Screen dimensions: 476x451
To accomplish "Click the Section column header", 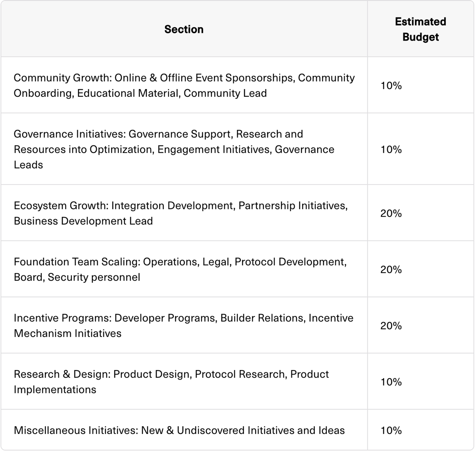I will tap(184, 29).
